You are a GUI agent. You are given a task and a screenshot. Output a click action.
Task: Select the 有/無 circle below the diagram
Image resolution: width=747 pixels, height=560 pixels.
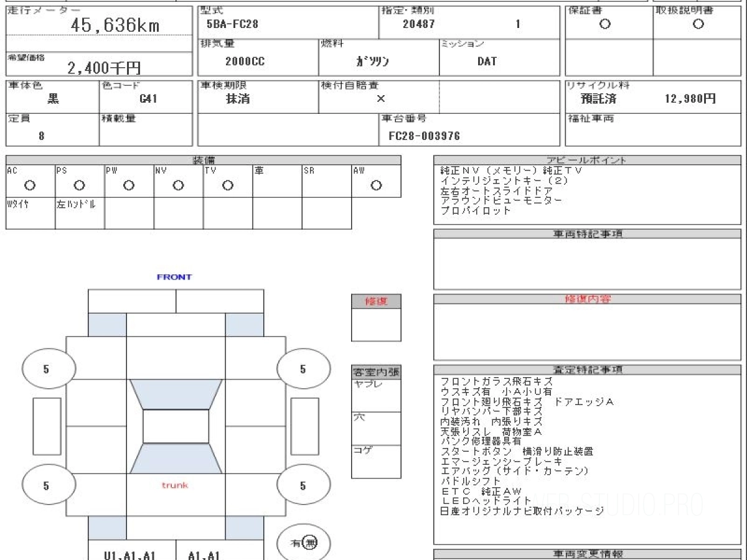(303, 543)
